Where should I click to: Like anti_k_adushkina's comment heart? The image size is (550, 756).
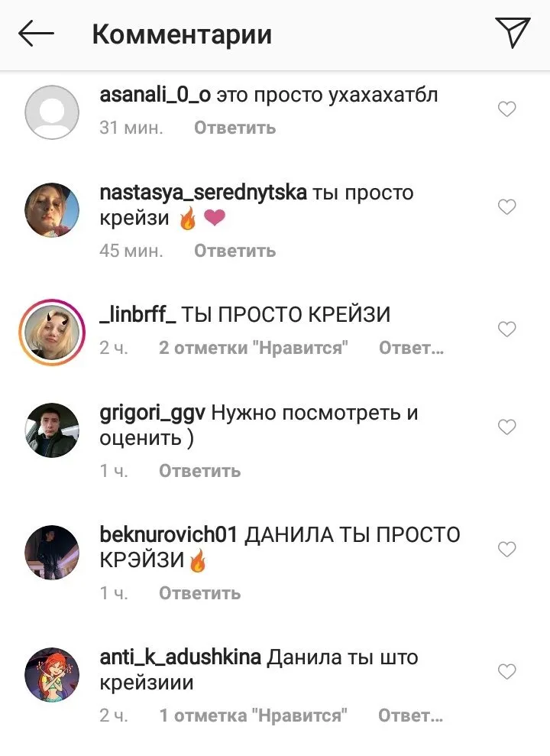pyautogui.click(x=506, y=671)
